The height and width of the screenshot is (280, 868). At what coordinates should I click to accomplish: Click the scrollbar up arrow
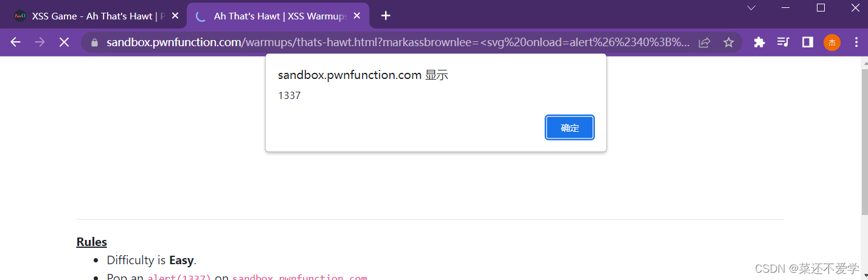pyautogui.click(x=864, y=62)
